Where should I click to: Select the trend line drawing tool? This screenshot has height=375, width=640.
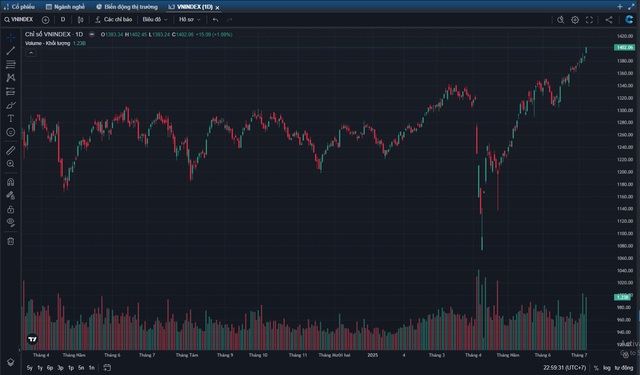(x=11, y=51)
